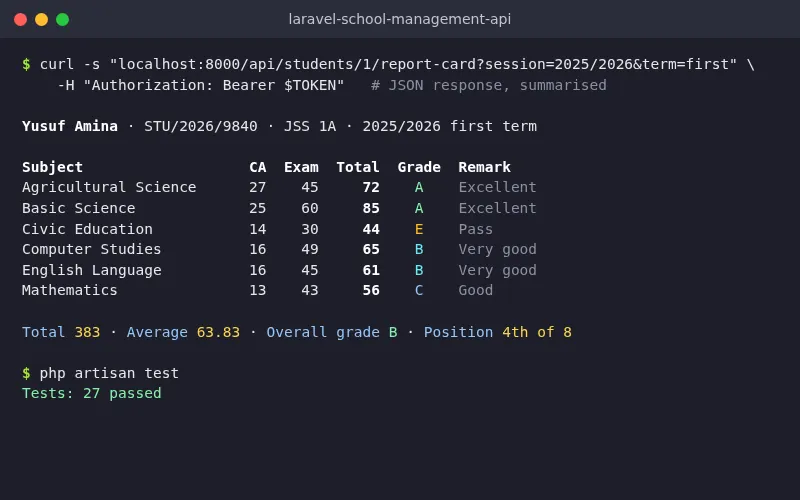Click the laravel-school-management-api window title
Viewport: 800px width, 500px height.
[x=399, y=19]
